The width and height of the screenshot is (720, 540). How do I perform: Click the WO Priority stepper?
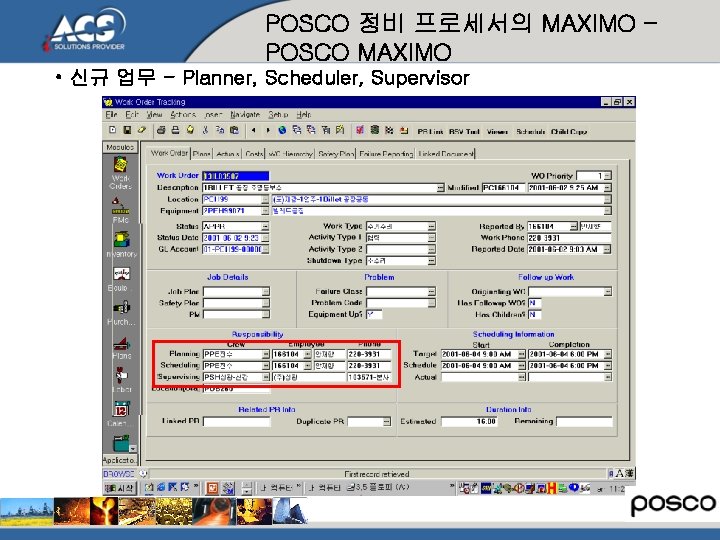click(x=608, y=176)
